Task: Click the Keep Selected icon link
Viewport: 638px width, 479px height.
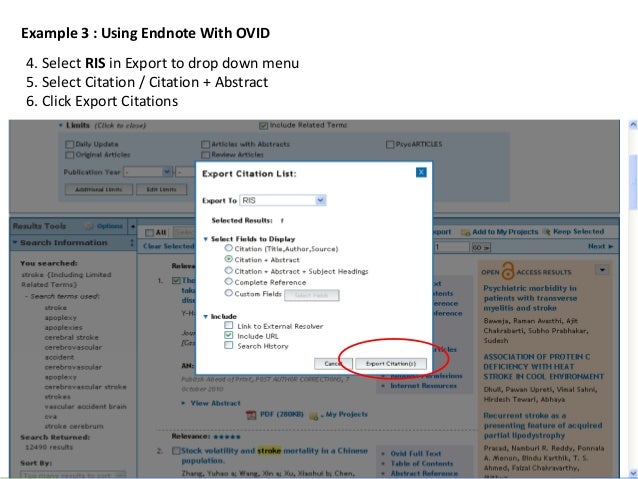Action: 575,232
